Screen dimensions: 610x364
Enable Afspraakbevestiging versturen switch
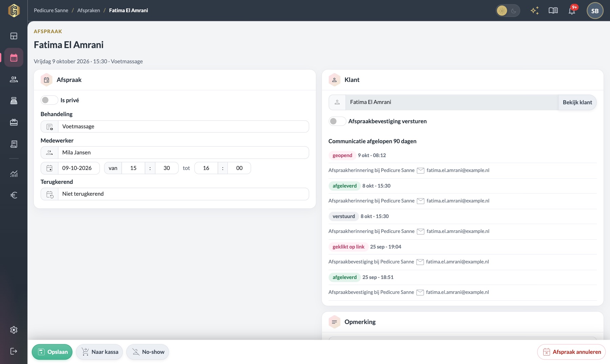(337, 121)
